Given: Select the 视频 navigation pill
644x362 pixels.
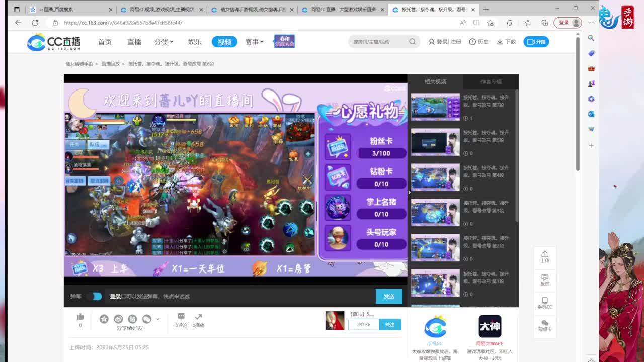Looking at the screenshot, I should (x=224, y=42).
